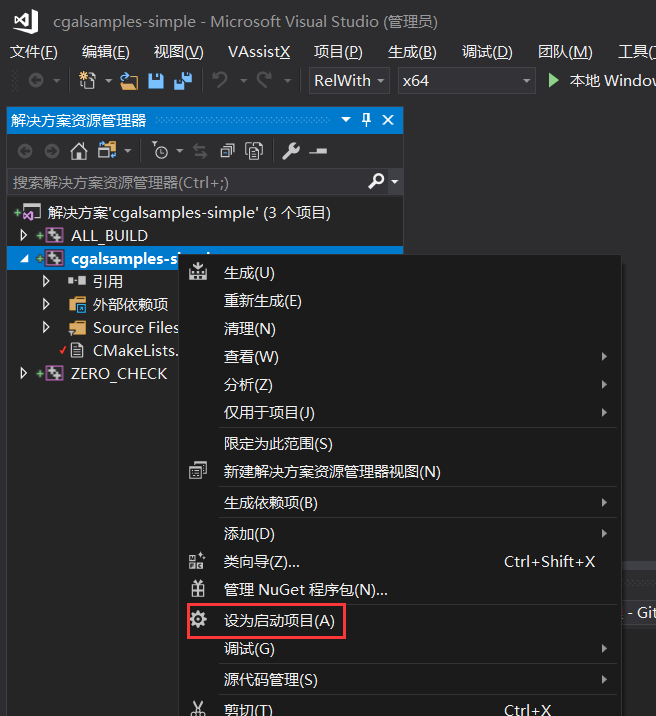Open the 团队(M) menu
Image resolution: width=656 pixels, height=716 pixels.
tap(565, 52)
